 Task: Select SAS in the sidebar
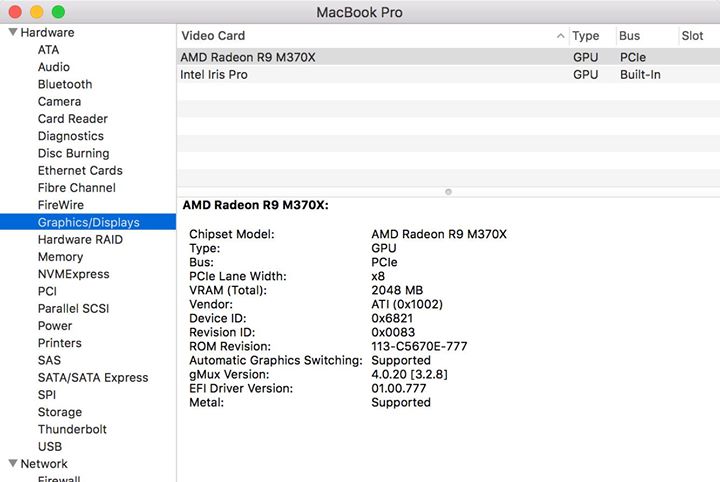tap(49, 360)
